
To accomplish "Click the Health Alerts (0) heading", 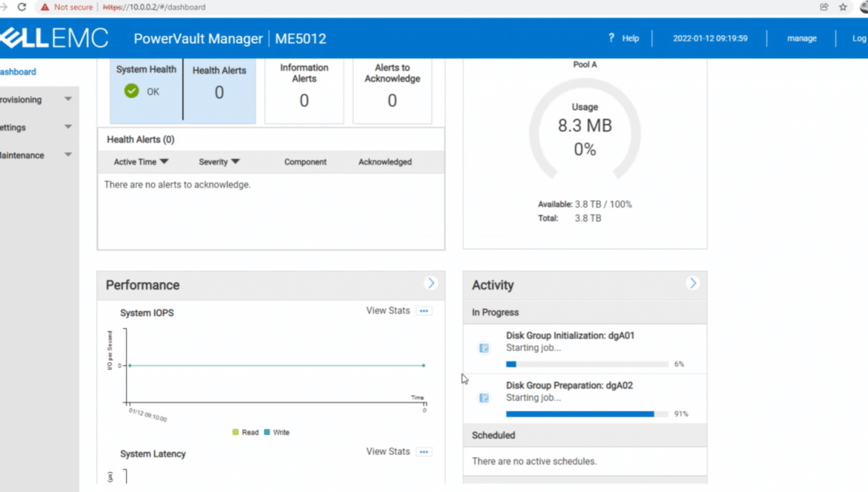I will [x=141, y=140].
